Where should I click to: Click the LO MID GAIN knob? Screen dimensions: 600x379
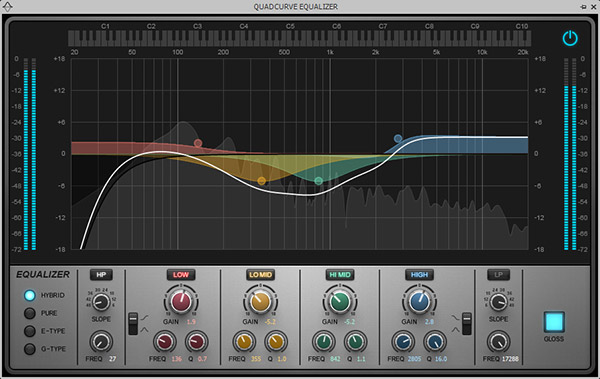click(x=260, y=301)
